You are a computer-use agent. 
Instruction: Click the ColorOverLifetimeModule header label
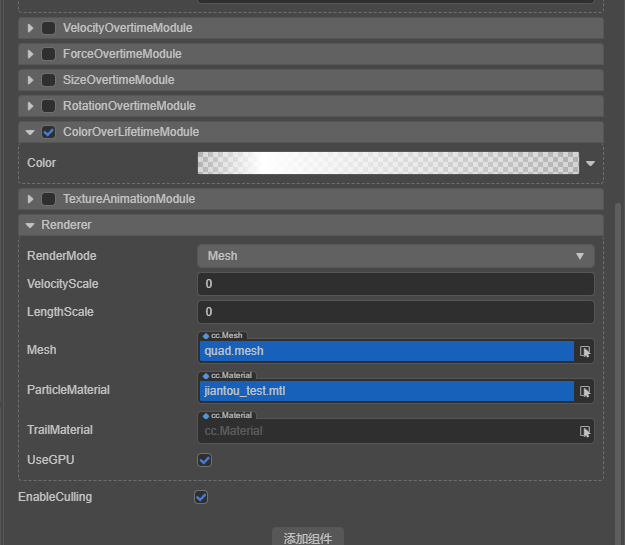[x=131, y=132]
